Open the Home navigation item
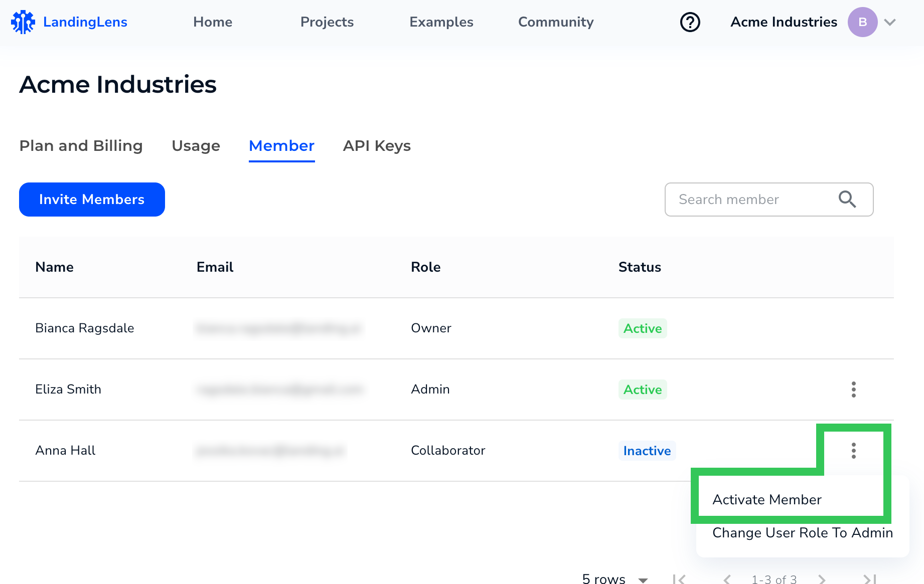924x584 pixels. [x=213, y=22]
